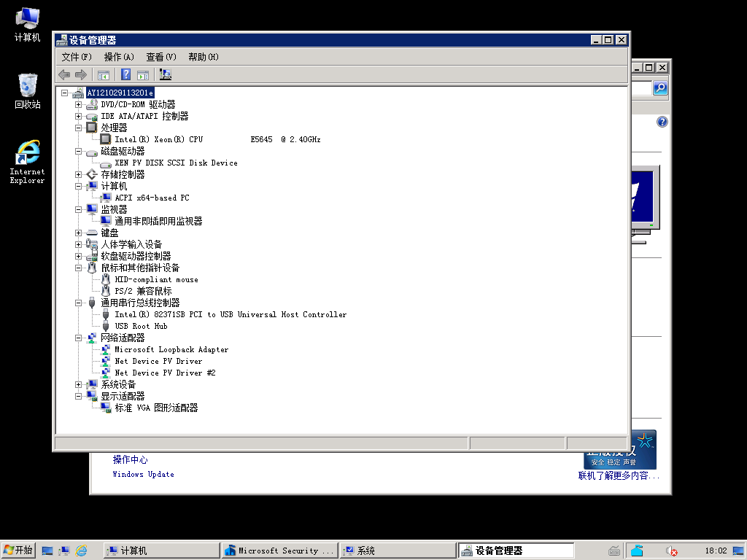Select PS/2 兼容鼠标 entry

[143, 292]
